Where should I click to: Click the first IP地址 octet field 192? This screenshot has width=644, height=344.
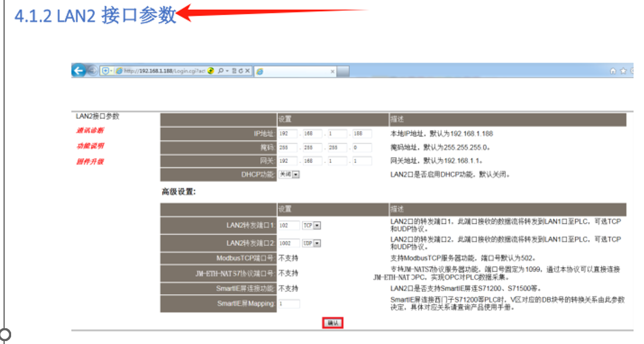[x=288, y=134]
